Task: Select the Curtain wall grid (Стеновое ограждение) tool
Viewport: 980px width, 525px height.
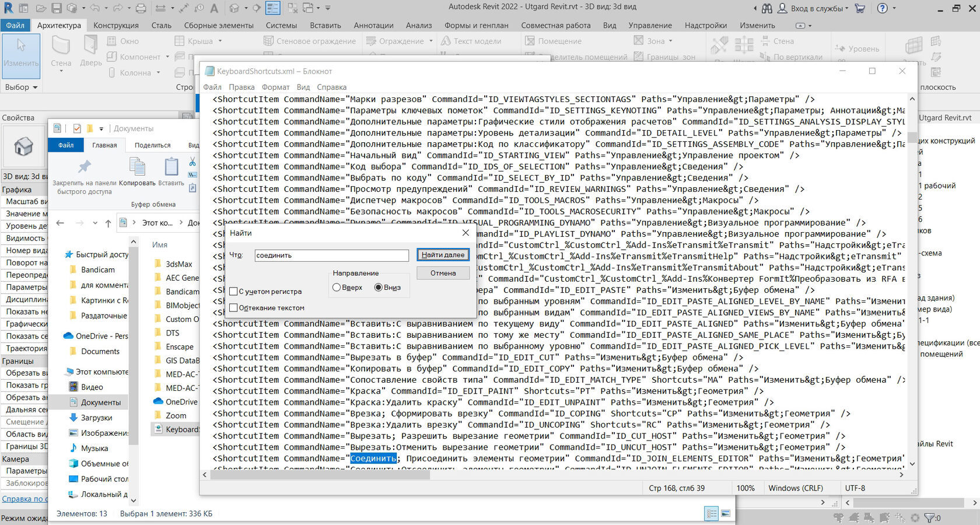Action: tap(310, 41)
